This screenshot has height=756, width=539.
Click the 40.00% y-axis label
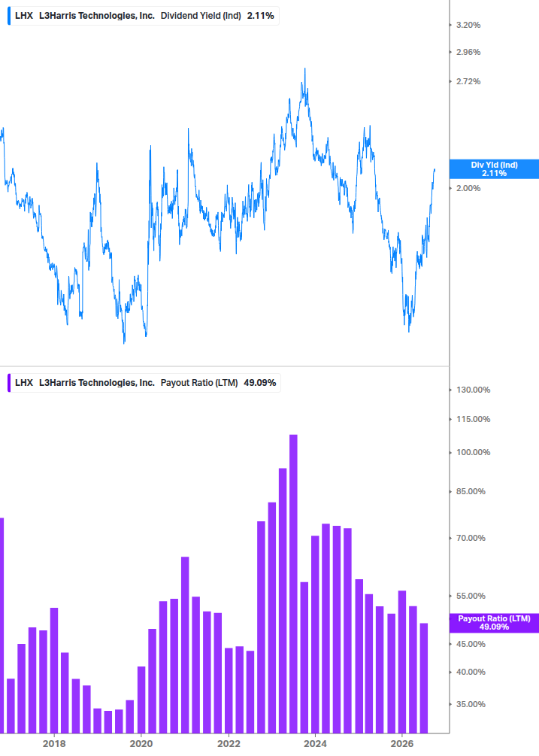pyautogui.click(x=471, y=672)
